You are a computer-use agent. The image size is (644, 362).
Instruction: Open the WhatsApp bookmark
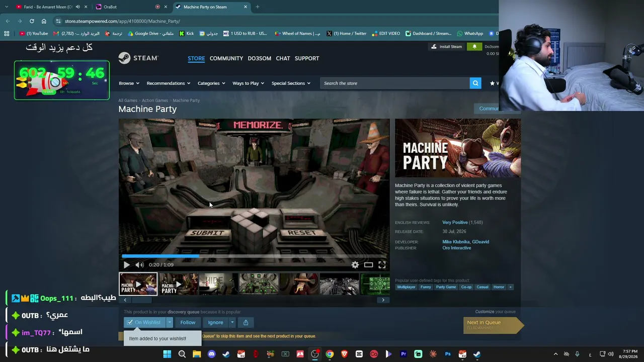470,34
